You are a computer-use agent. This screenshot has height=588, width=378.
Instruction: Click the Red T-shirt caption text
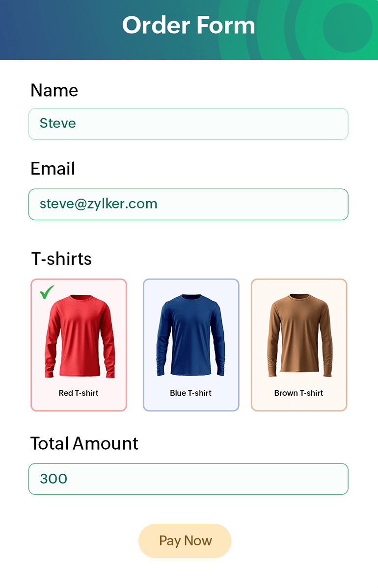(x=79, y=393)
